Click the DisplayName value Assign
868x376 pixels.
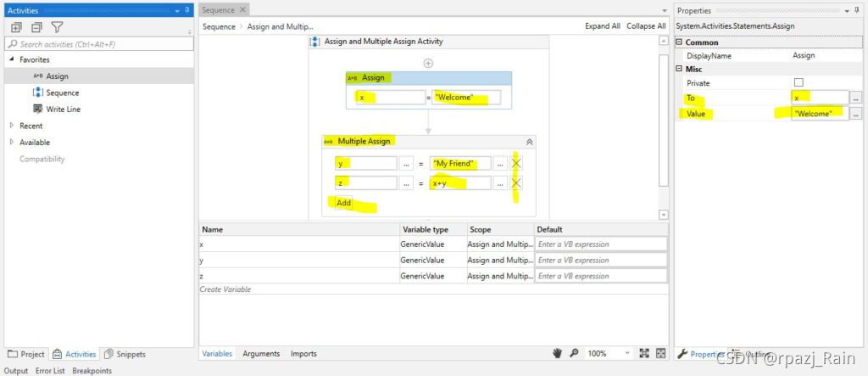(x=804, y=56)
